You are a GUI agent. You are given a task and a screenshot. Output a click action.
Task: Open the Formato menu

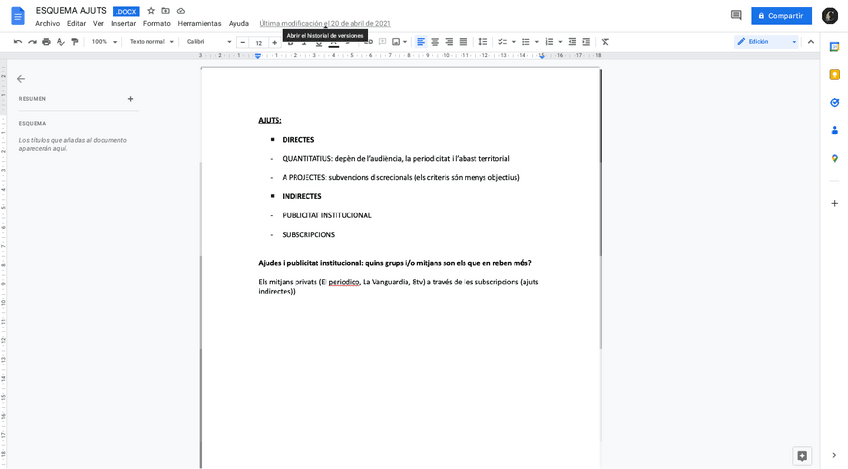coord(157,23)
